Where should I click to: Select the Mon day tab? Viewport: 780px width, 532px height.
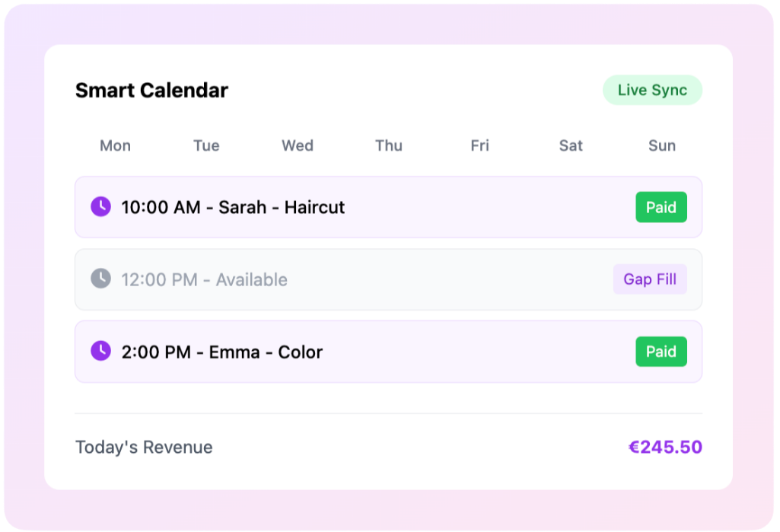(x=115, y=145)
